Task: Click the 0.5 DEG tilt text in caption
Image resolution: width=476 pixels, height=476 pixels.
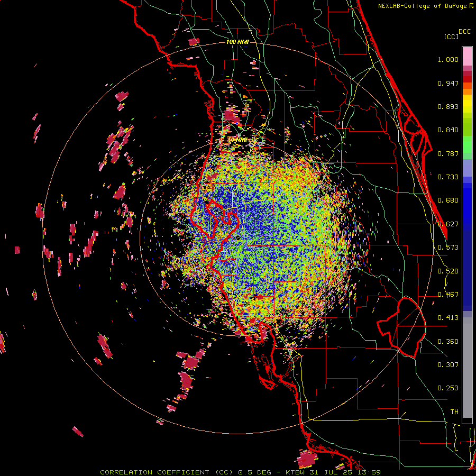Action: 255,472
